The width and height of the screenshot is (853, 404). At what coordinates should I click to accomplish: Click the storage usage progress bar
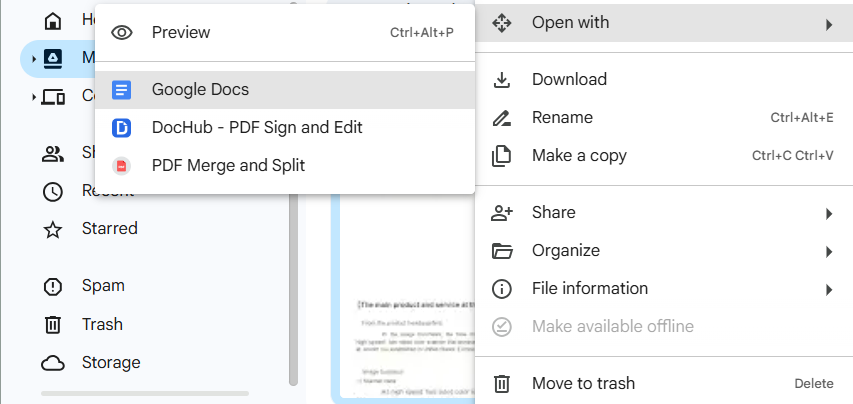point(145,393)
